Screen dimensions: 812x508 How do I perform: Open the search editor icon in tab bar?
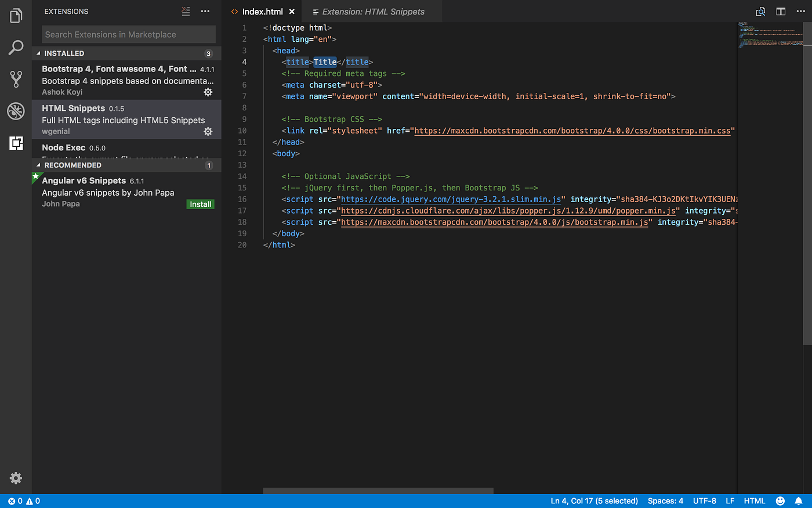tap(760, 11)
